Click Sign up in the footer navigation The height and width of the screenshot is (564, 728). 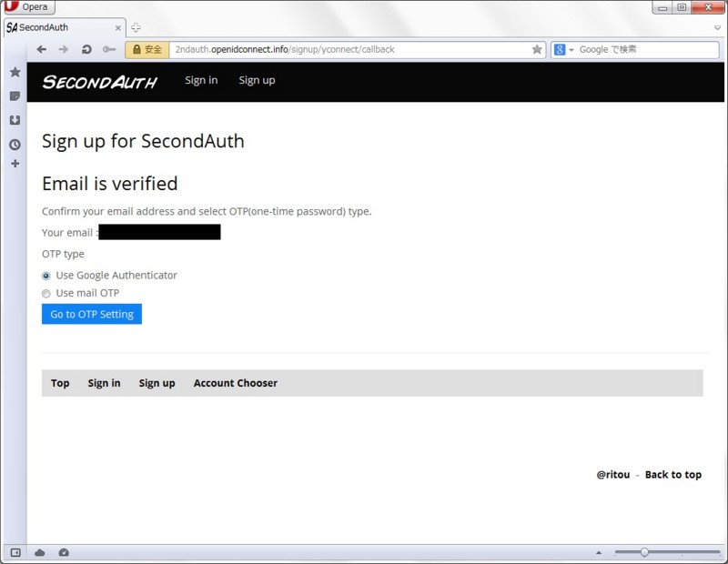point(157,383)
